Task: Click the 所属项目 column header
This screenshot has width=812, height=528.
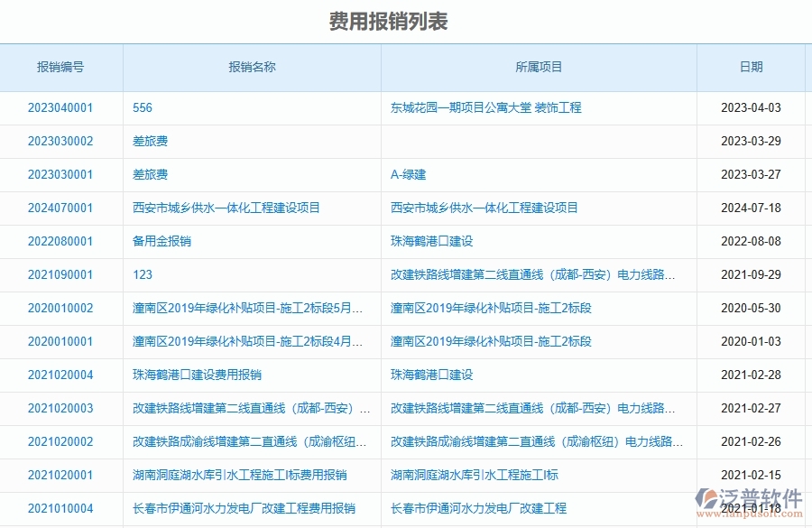Action: pyautogui.click(x=539, y=67)
